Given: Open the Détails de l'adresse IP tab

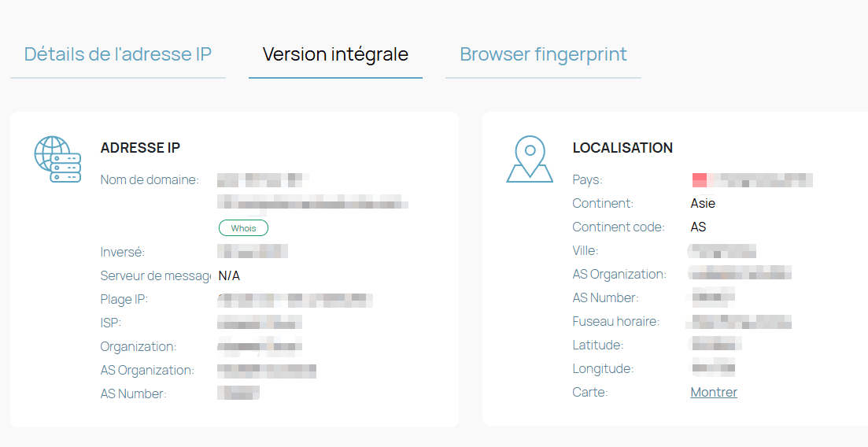Looking at the screenshot, I should pyautogui.click(x=118, y=54).
